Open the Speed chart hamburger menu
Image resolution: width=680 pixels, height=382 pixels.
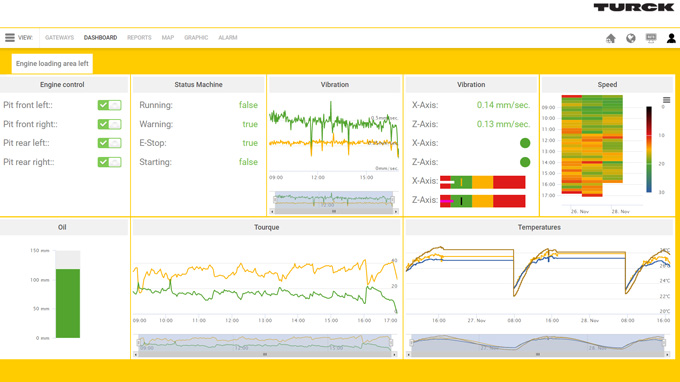pos(667,100)
